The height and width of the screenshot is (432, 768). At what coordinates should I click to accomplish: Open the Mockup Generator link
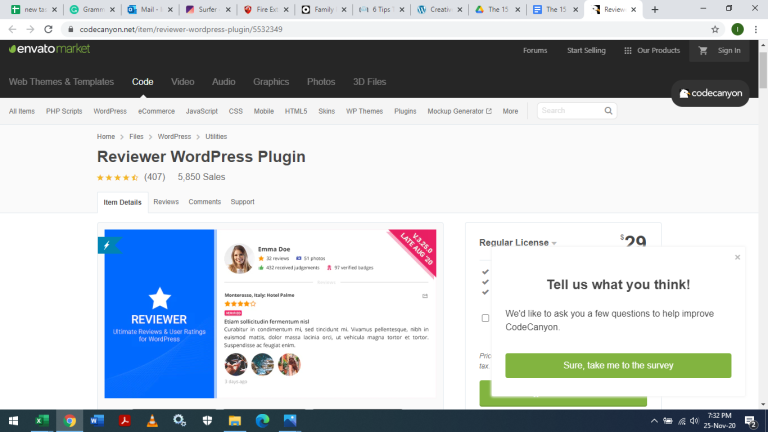459,111
